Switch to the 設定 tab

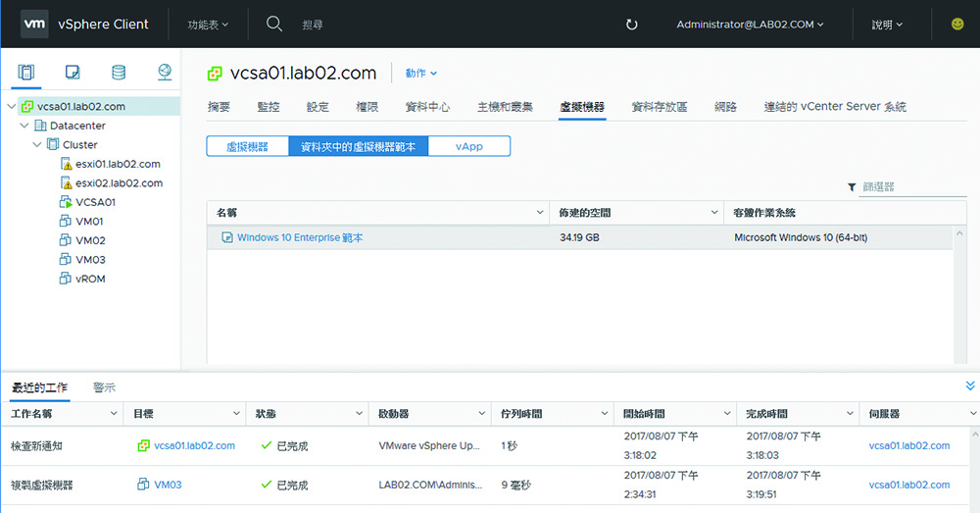coord(318,107)
